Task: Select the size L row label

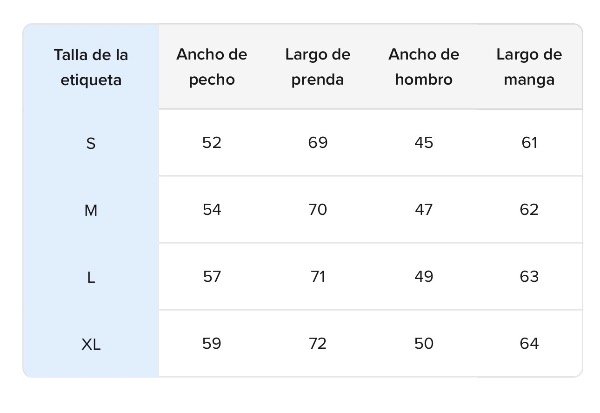Action: pyautogui.click(x=91, y=277)
